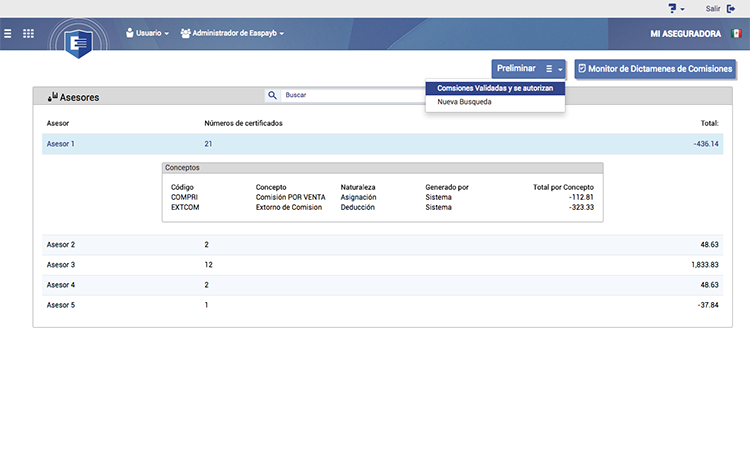Click Asesor 1 total -436.14
The height and width of the screenshot is (461, 750).
click(x=706, y=144)
